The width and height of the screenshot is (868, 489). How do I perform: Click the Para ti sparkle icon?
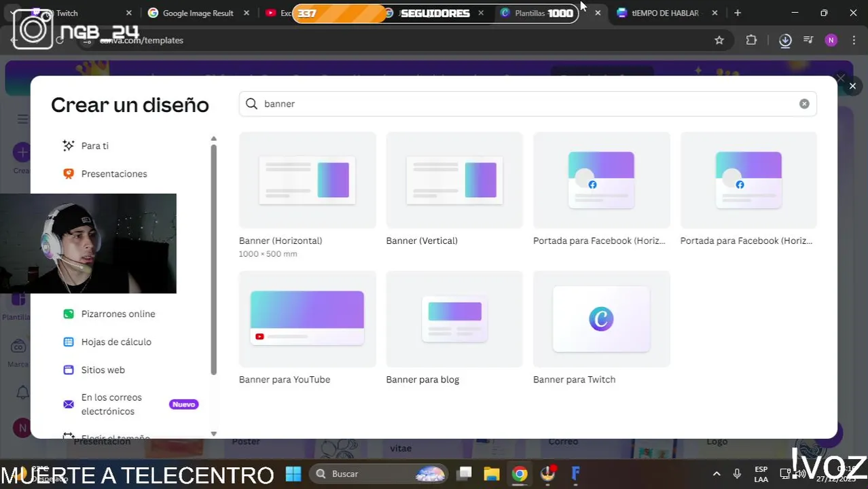[68, 146]
